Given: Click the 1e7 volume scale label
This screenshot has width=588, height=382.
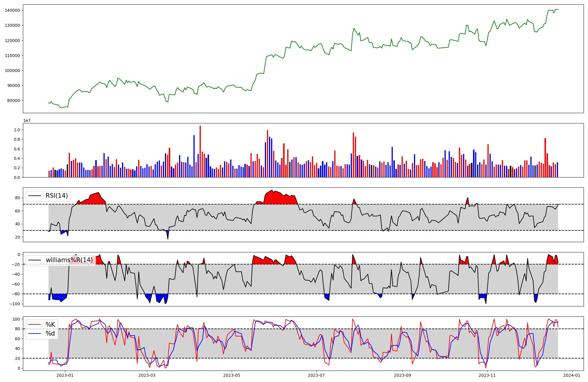Looking at the screenshot, I should point(27,121).
